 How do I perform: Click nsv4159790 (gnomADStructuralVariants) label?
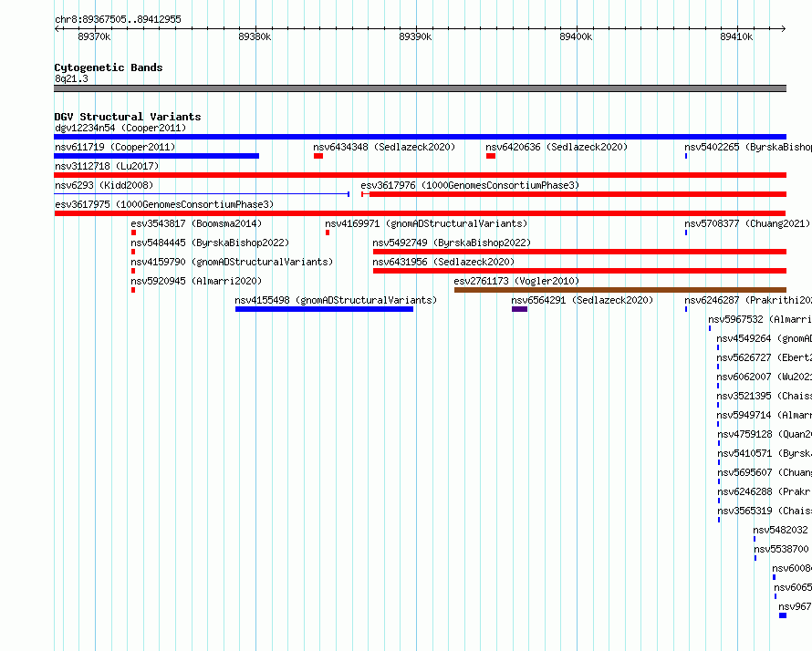(232, 262)
